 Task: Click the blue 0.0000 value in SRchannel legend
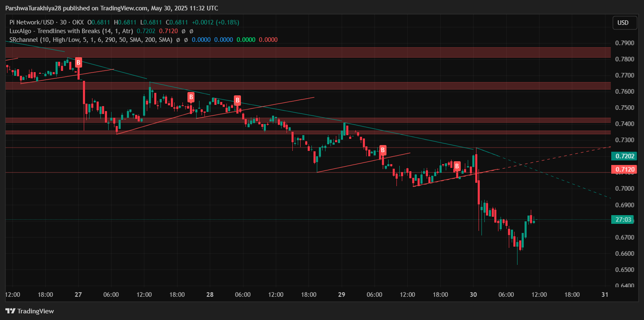tap(201, 40)
